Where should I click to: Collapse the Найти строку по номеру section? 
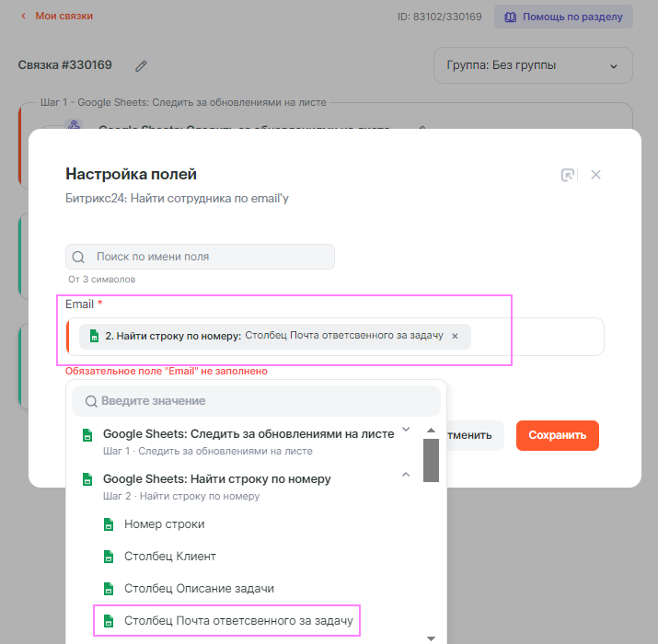pyautogui.click(x=405, y=475)
